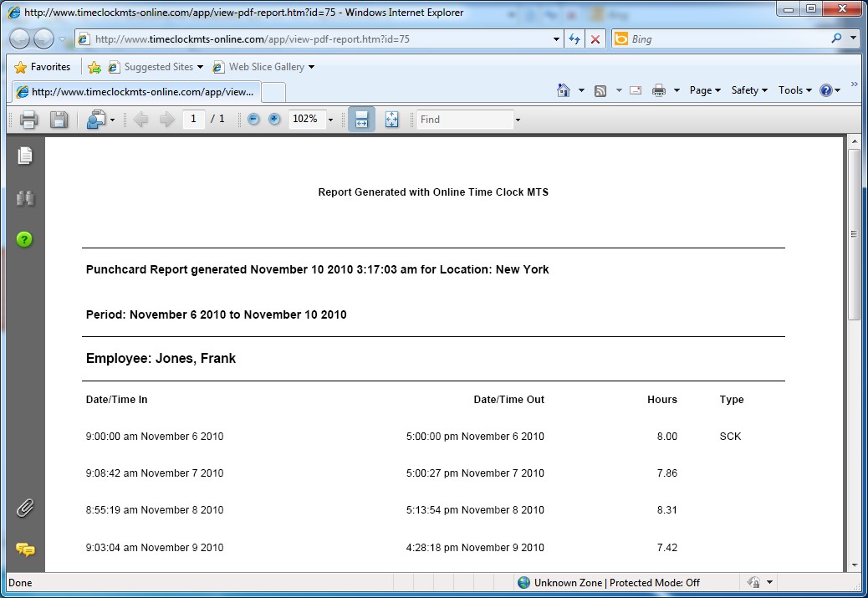The image size is (868, 598).
Task: Expand the feeds dropdown arrow
Action: (619, 90)
